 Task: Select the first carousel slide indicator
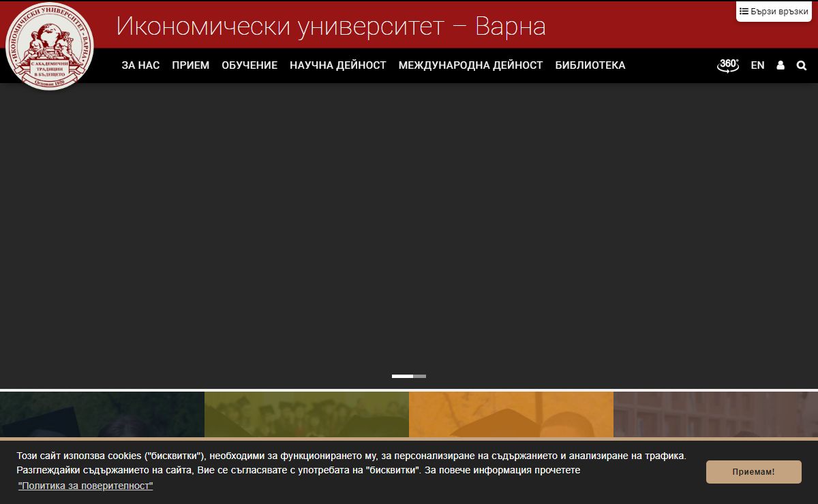[402, 376]
